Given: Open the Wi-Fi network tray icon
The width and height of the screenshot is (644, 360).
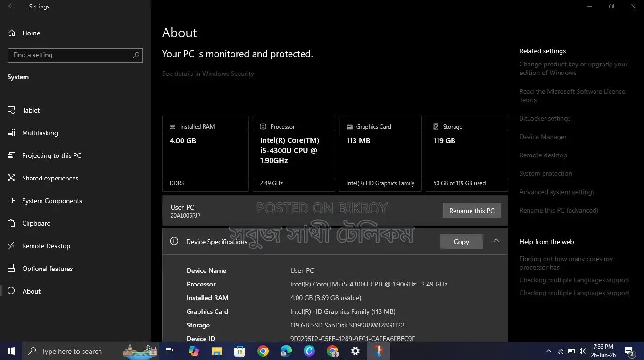Looking at the screenshot, I should coord(560,351).
